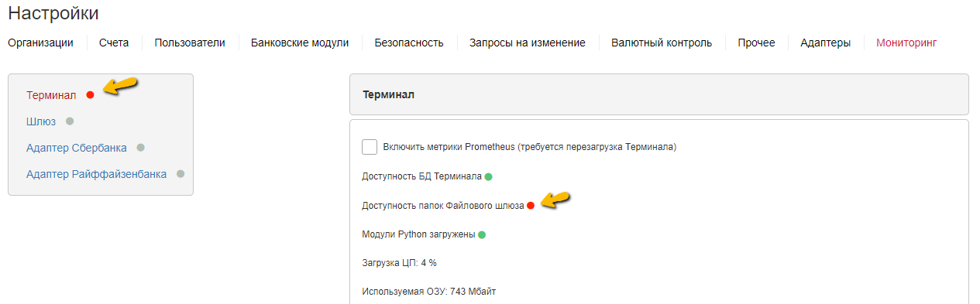Enable the Prometheus metrics checkbox
Screen dimensions: 980x304
tap(370, 147)
